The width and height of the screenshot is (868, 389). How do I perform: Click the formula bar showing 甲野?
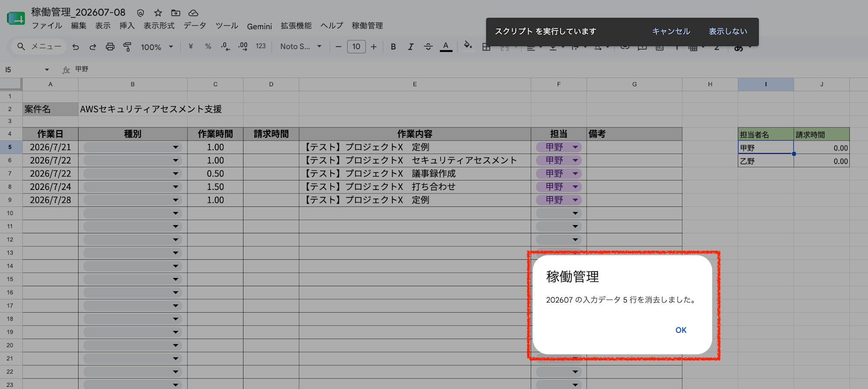point(469,69)
